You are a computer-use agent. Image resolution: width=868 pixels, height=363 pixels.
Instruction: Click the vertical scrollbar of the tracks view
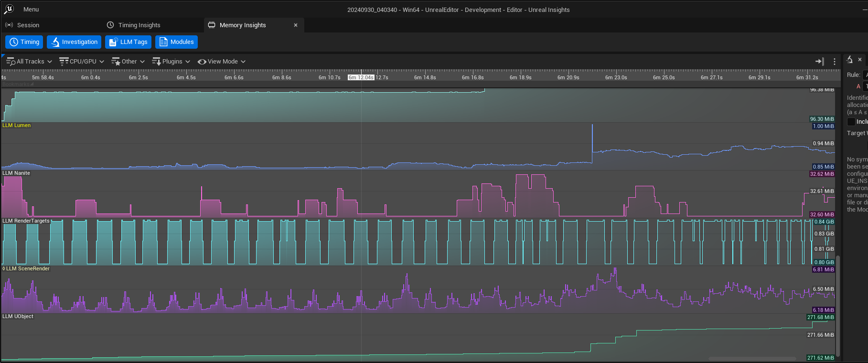tap(838, 306)
